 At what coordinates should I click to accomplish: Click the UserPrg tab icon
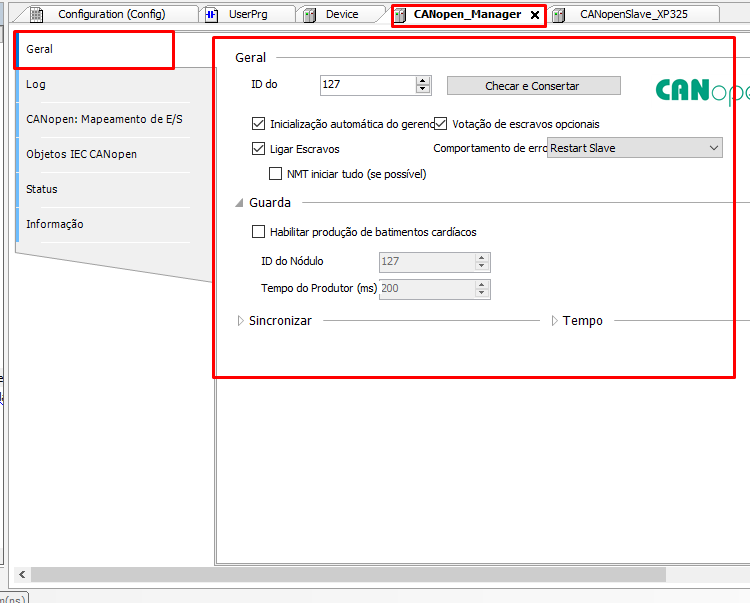211,15
